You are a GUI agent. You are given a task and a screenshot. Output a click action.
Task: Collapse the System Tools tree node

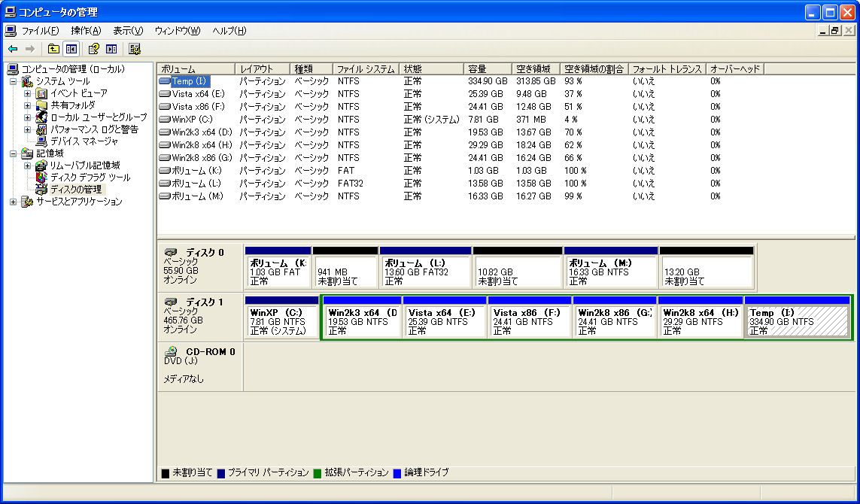[13, 81]
